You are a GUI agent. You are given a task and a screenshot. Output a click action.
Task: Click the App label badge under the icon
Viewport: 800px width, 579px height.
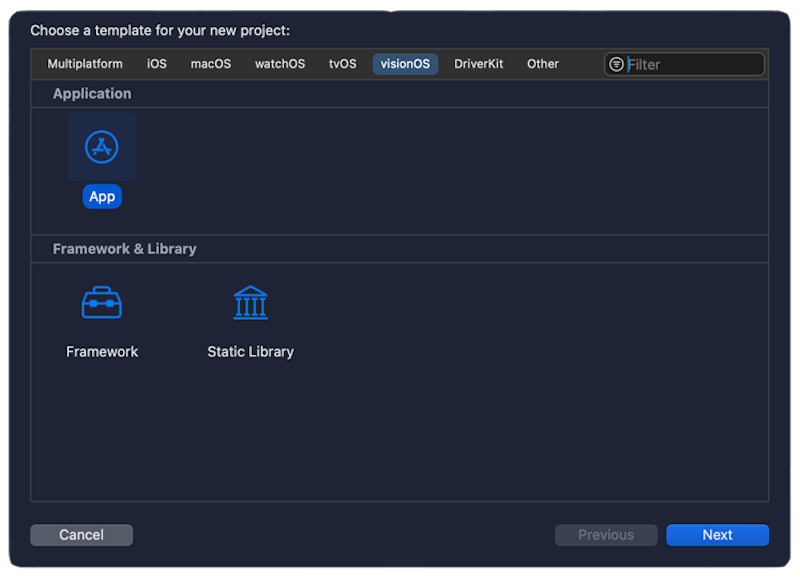click(101, 196)
